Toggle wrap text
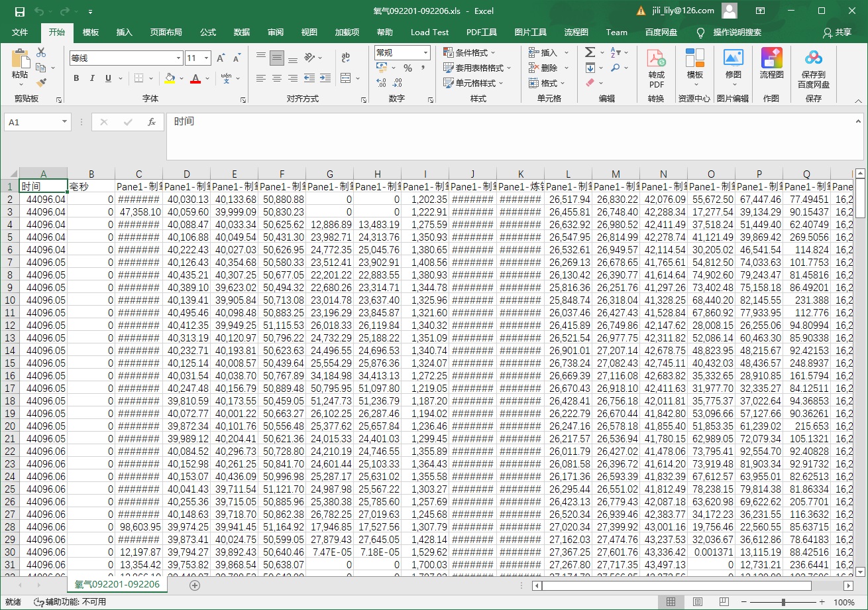The image size is (868, 610). [x=346, y=58]
